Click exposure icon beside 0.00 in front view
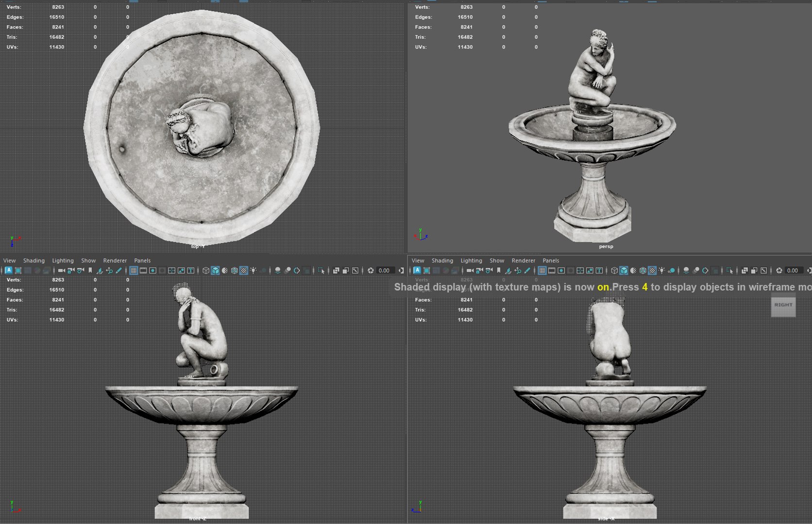Viewport: 812px width, 524px height. (x=371, y=270)
